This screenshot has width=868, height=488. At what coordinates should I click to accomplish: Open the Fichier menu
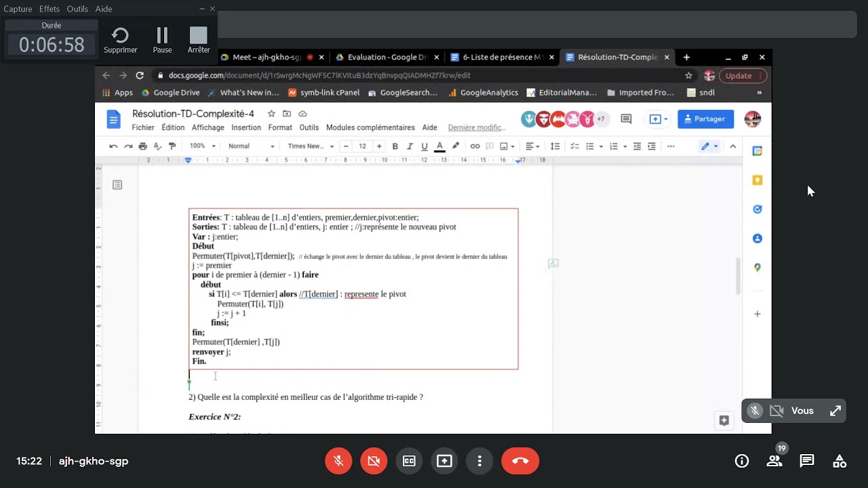point(143,127)
